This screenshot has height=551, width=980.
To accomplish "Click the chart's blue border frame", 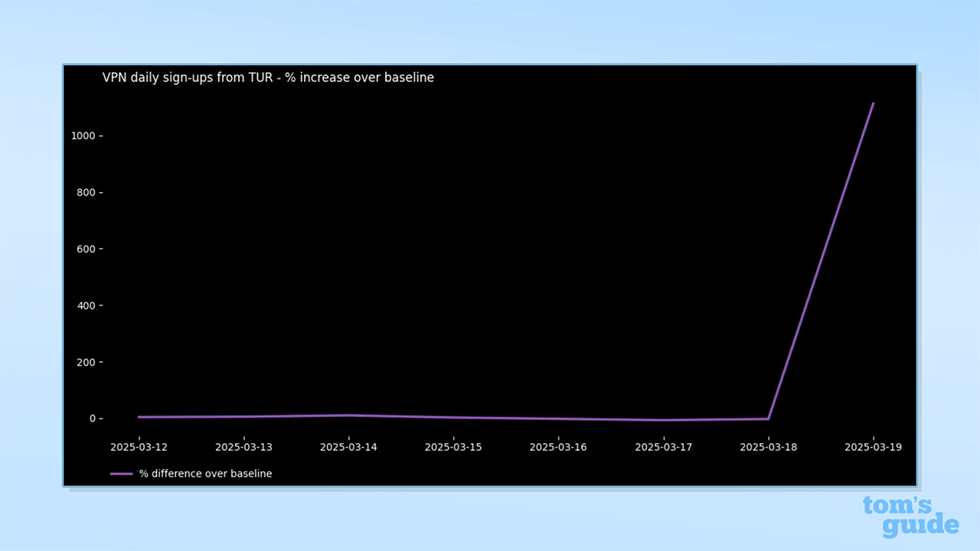I will [490, 64].
